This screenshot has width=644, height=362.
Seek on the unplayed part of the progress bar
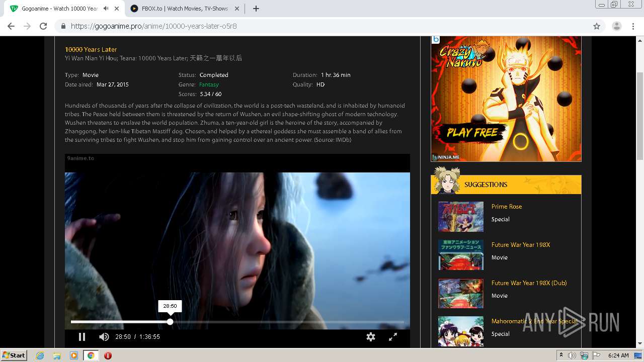click(288, 322)
